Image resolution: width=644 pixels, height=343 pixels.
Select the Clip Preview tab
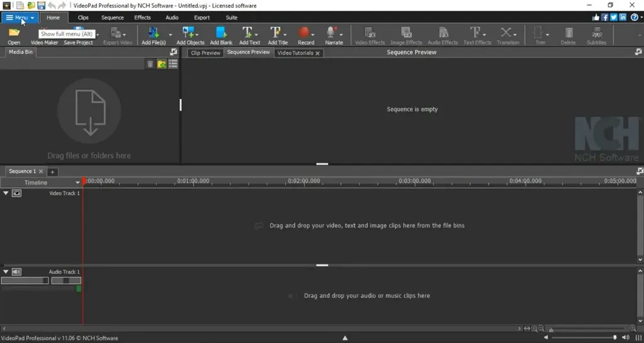tap(206, 53)
